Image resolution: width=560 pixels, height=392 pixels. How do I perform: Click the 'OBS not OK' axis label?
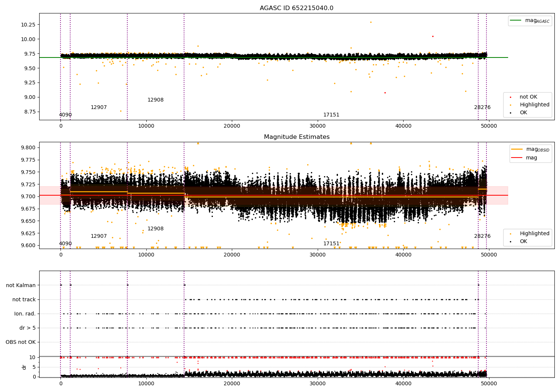click(21, 342)
